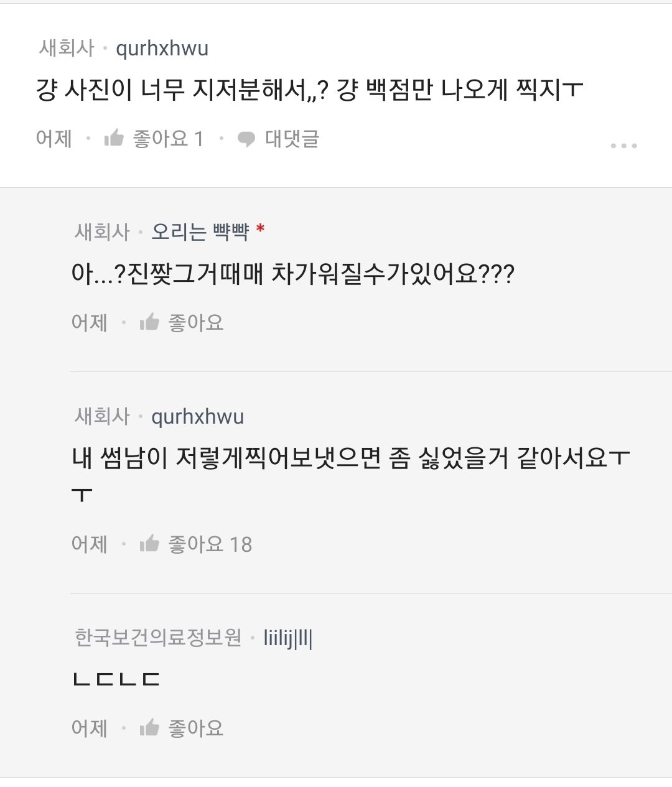Click the ㄴㄷㄴㄷ reply text
This screenshot has height=787, width=672.
tap(116, 679)
